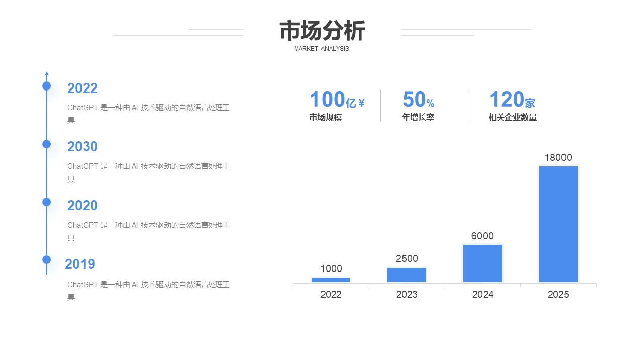Select the 2022 chart bar
Screen dimensions: 644x362
pos(331,280)
